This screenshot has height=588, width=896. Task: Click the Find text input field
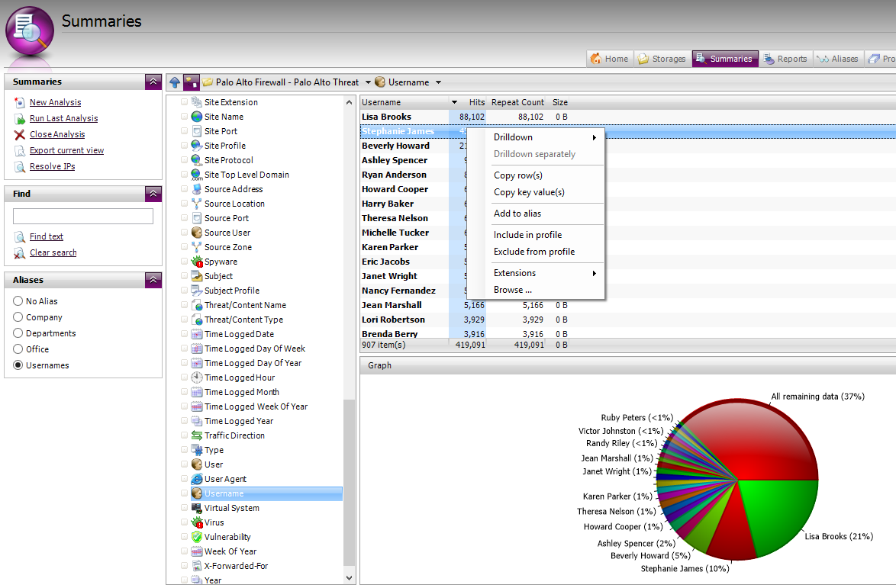[x=83, y=216]
